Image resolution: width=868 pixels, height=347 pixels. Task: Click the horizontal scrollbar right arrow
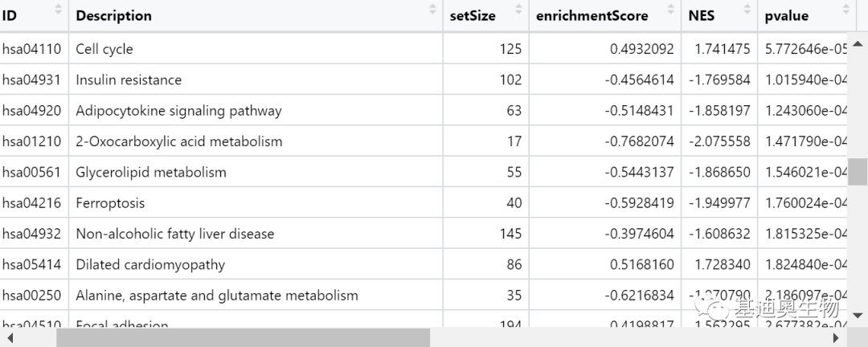(x=837, y=338)
